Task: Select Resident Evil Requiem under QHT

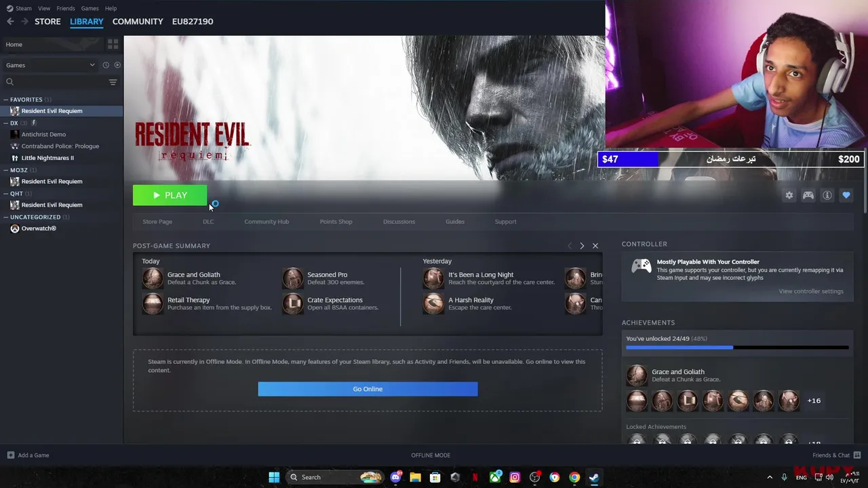Action: pos(52,205)
